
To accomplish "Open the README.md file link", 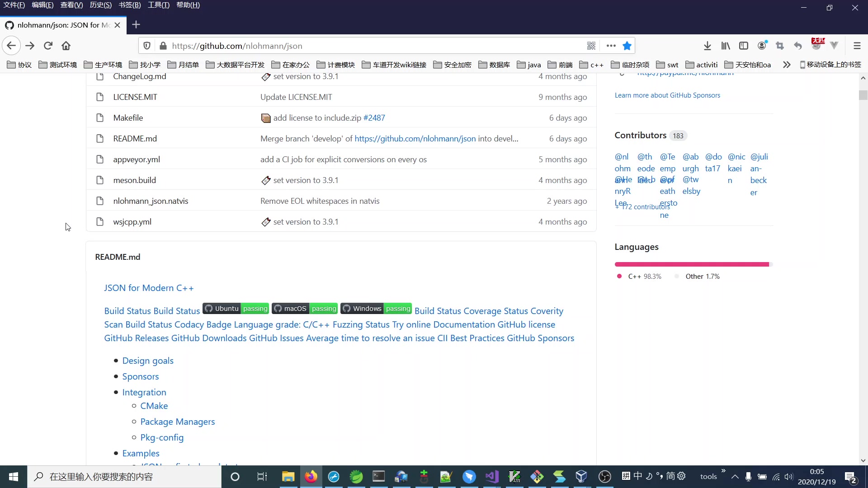I will pos(135,139).
